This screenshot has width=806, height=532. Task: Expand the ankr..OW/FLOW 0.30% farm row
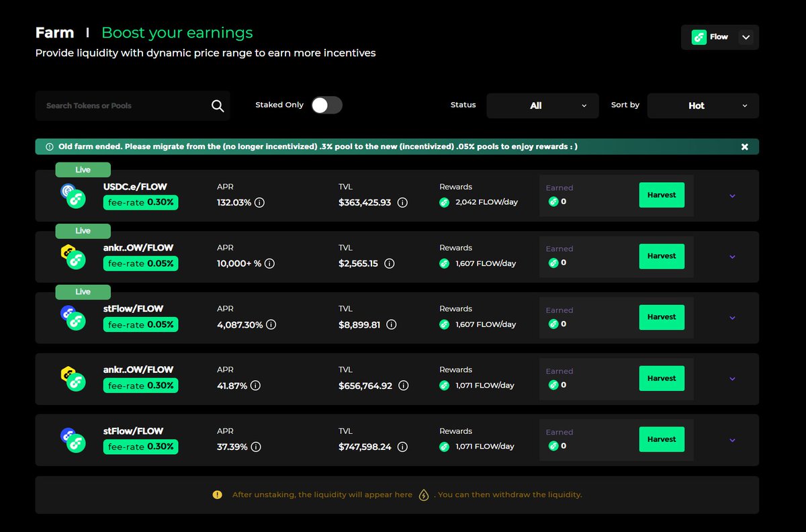click(732, 379)
